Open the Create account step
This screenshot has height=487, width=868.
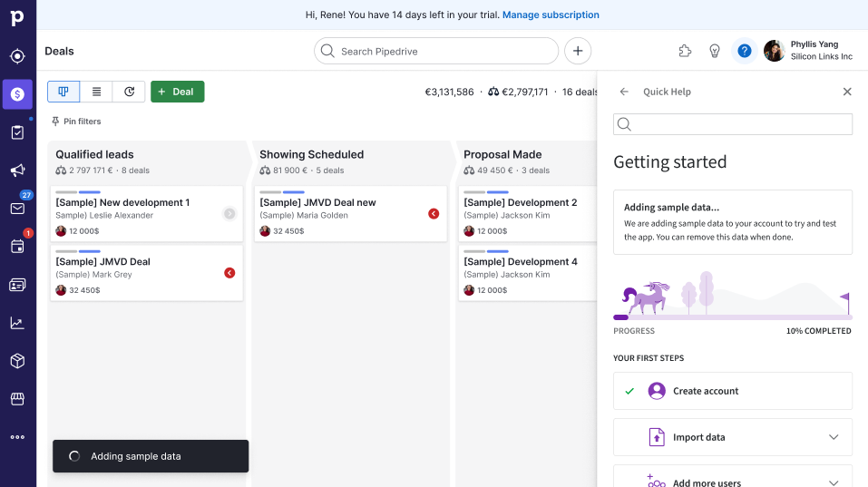click(732, 391)
